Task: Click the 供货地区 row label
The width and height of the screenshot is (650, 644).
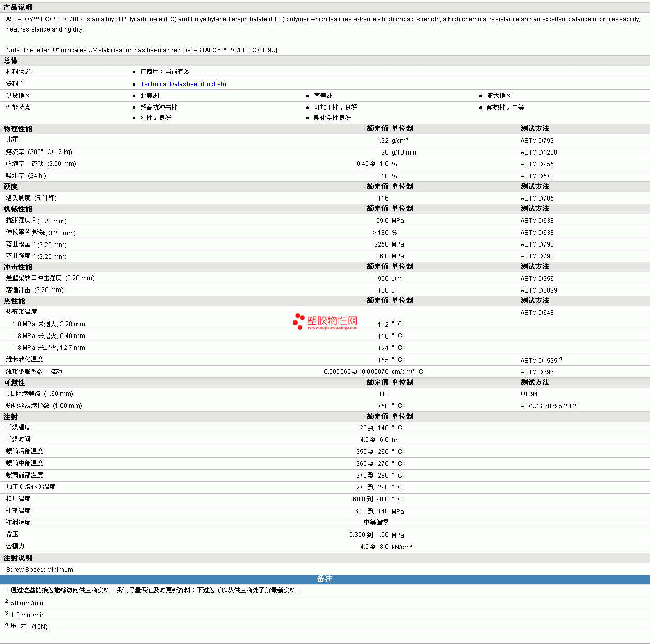Action: pos(18,96)
